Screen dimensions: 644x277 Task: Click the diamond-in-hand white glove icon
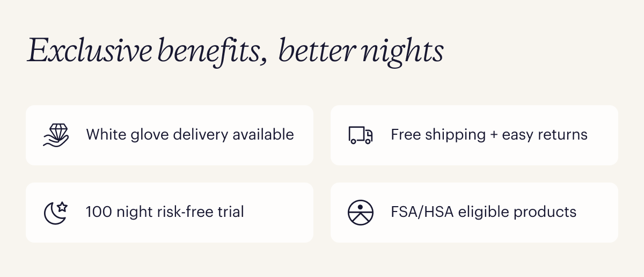point(56,135)
